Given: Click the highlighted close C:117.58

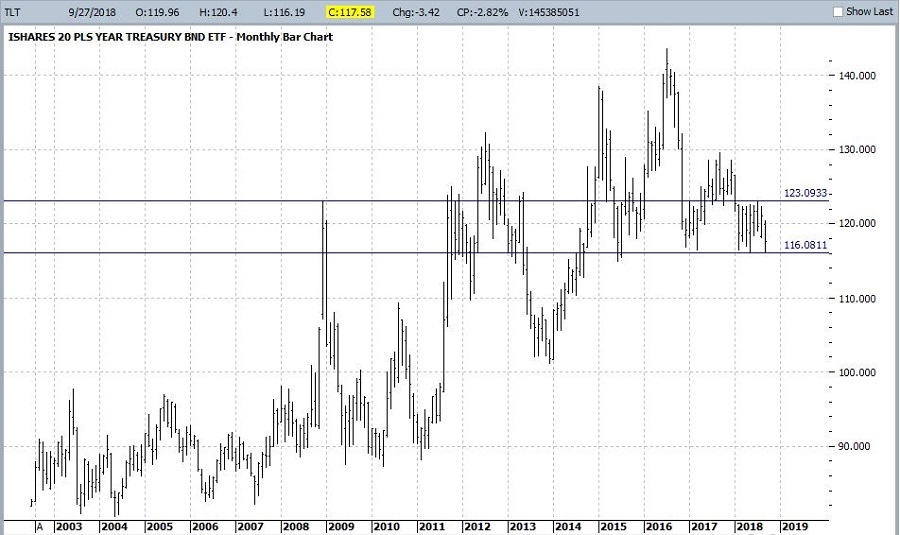Looking at the screenshot, I should click(x=350, y=12).
